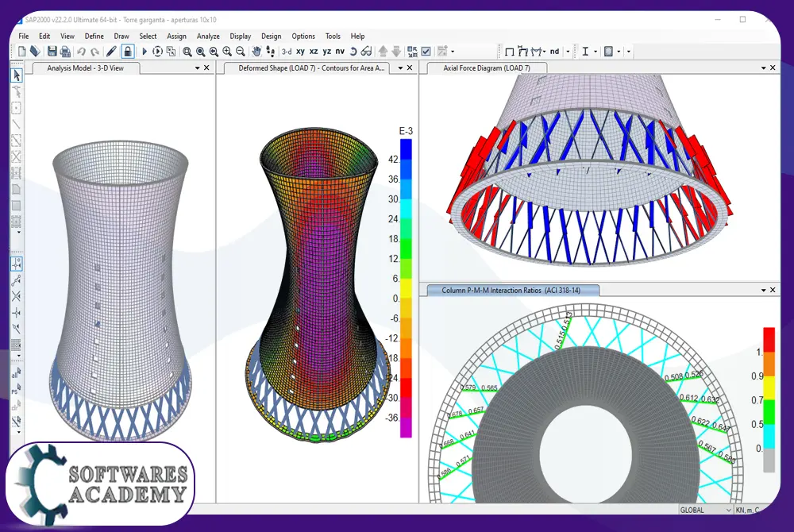Open the Show Forces/Stresses dropdown arrow
This screenshot has width=794, height=532.
pos(543,51)
